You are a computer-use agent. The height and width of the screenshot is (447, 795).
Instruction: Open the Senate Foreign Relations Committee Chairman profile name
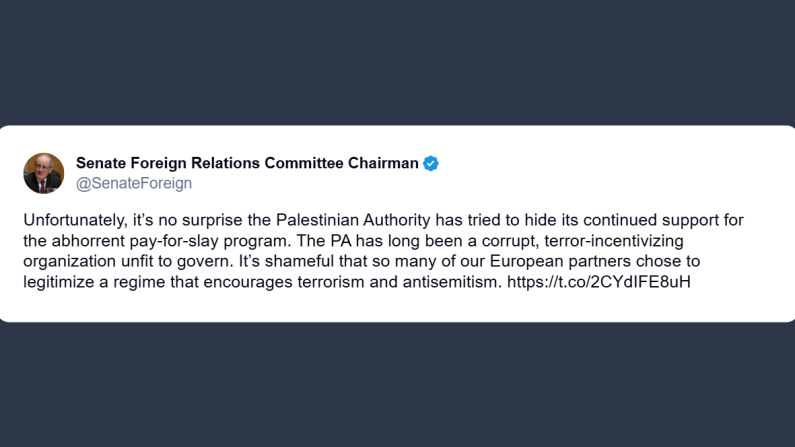247,163
